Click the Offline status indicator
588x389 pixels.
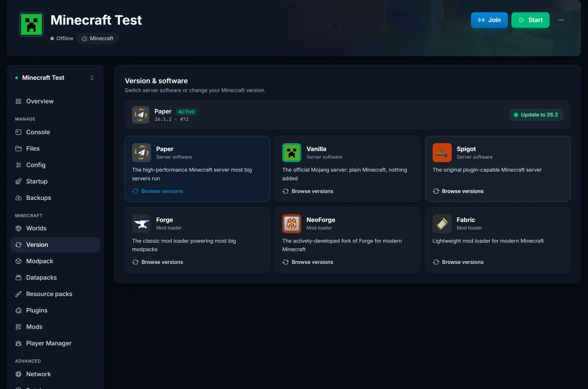[x=62, y=39]
